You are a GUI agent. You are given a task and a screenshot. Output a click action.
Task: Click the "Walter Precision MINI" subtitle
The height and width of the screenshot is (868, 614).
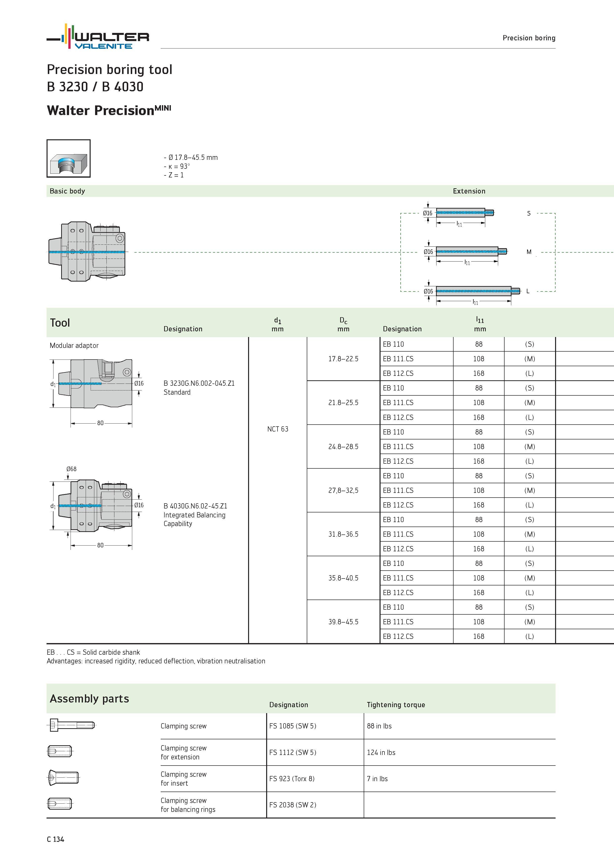(109, 110)
